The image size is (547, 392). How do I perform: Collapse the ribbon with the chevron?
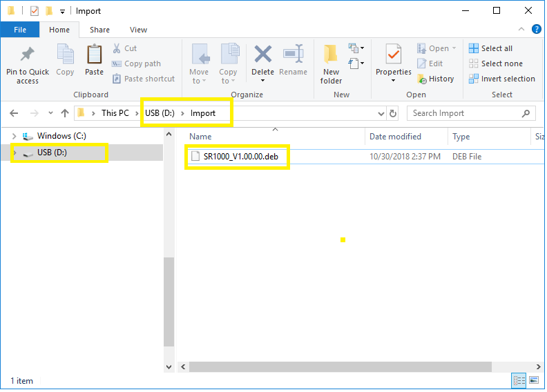(x=522, y=30)
